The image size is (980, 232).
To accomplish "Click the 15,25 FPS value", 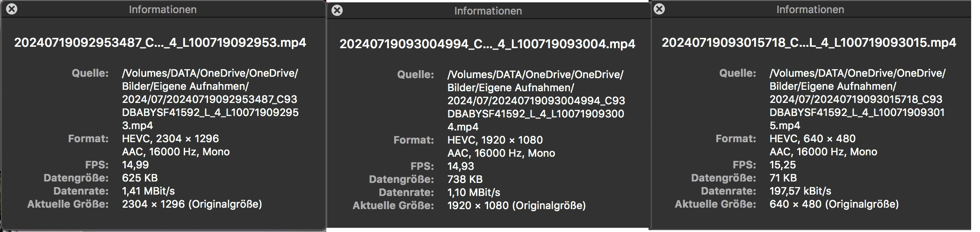I will tap(782, 165).
